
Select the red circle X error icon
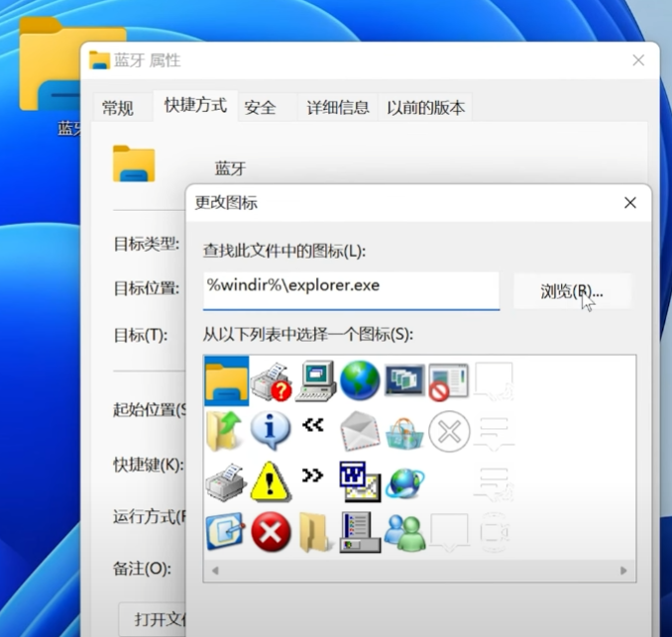point(271,532)
